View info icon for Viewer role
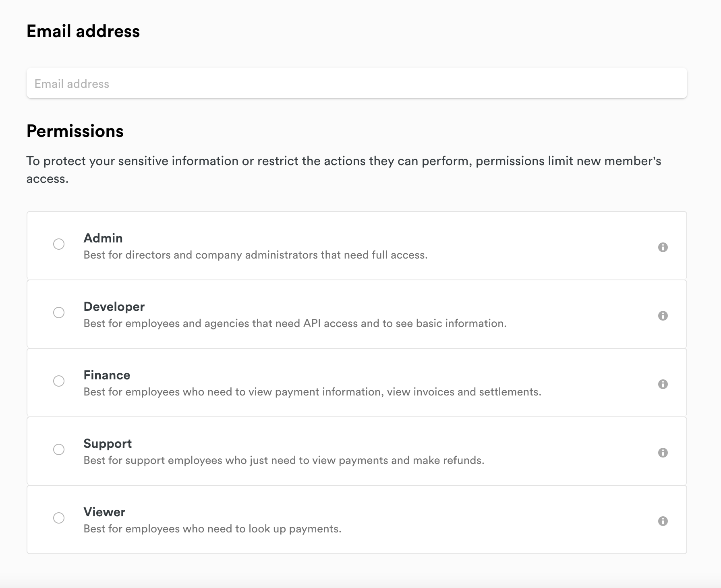721x588 pixels. (663, 521)
